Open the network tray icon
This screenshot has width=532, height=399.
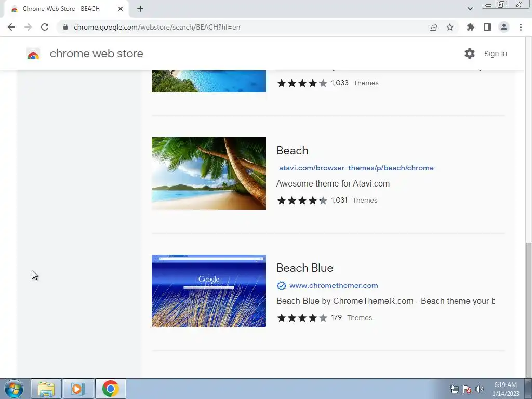[454, 389]
